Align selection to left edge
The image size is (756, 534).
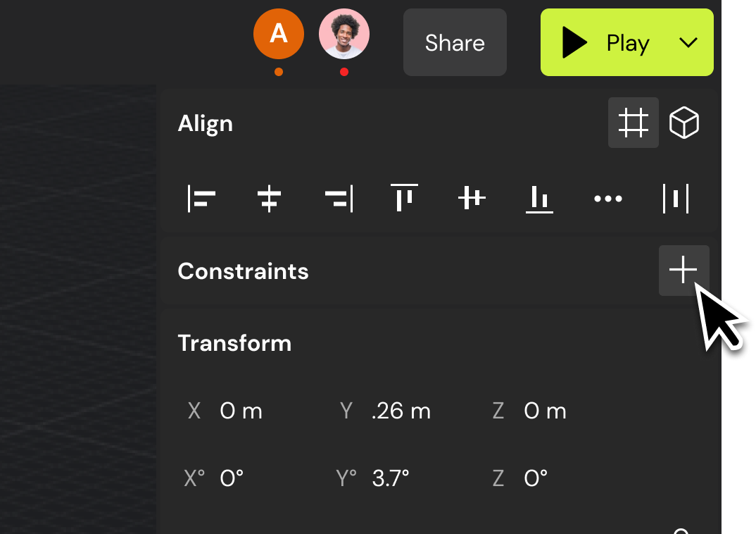click(201, 198)
